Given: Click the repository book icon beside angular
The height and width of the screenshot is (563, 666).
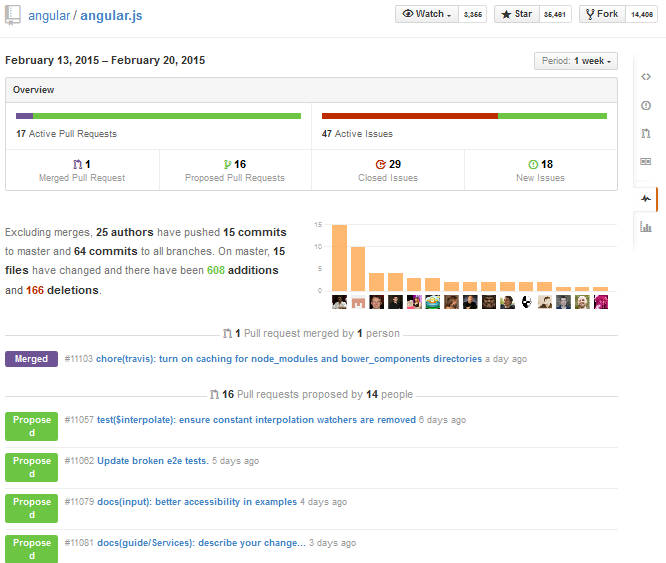Looking at the screenshot, I should coord(12,15).
